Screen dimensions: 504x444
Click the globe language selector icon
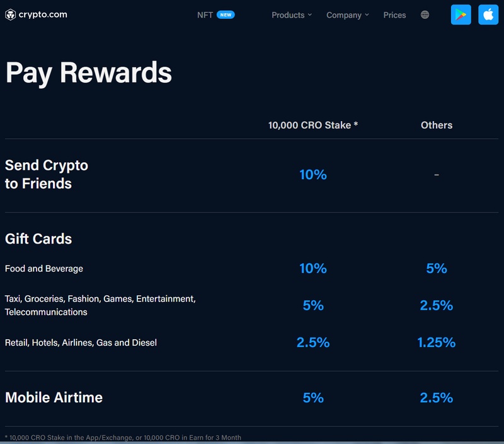[425, 15]
